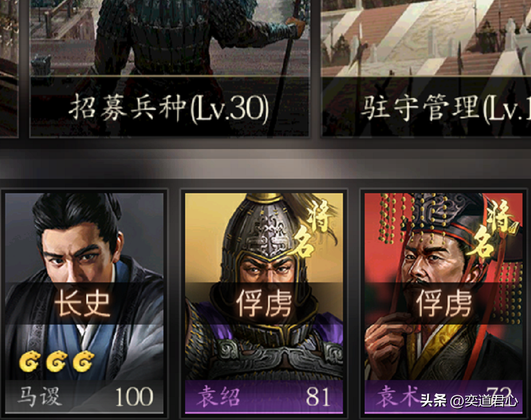Click the purple 袁绍 name bar
531x420 pixels.
[x=264, y=397]
